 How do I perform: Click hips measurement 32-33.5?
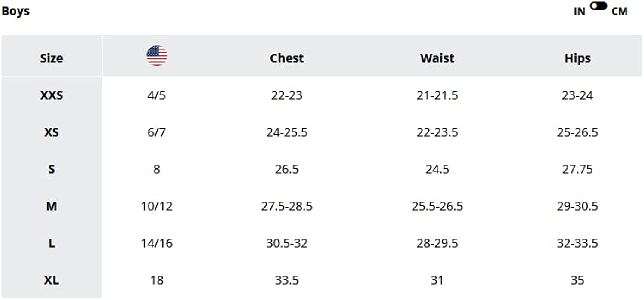(x=577, y=243)
